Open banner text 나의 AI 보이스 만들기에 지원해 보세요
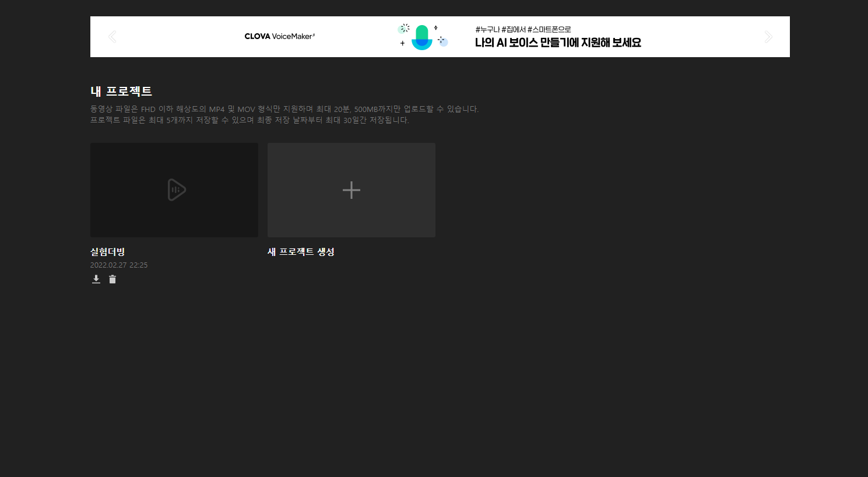Image resolution: width=868 pixels, height=477 pixels. click(x=558, y=43)
